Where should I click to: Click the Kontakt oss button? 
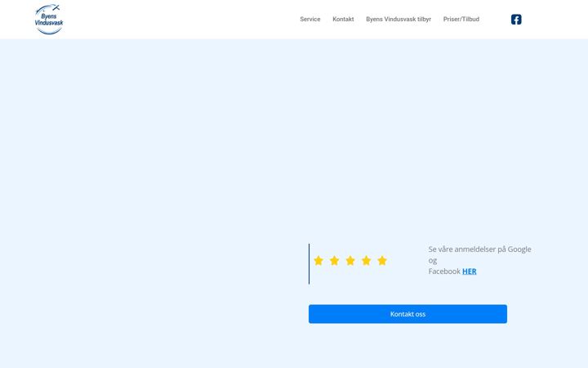click(408, 314)
